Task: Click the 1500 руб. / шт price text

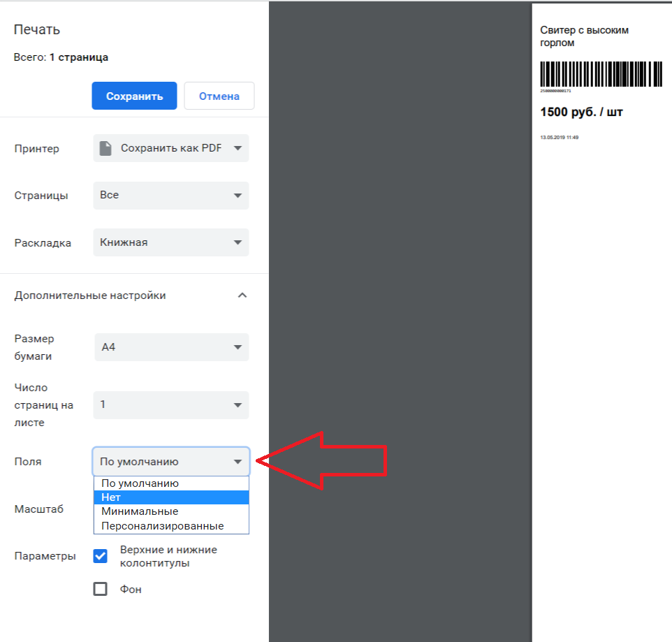Action: pyautogui.click(x=581, y=112)
